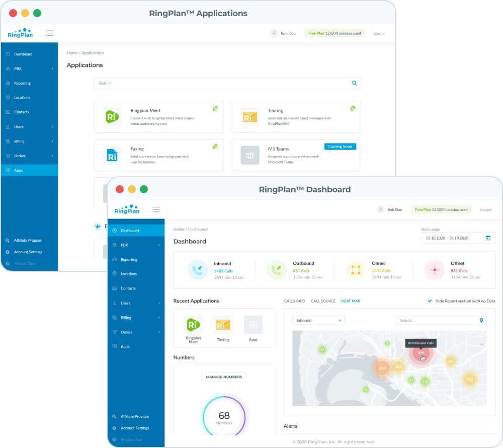Click the red 890 heat map marker

coord(421,353)
